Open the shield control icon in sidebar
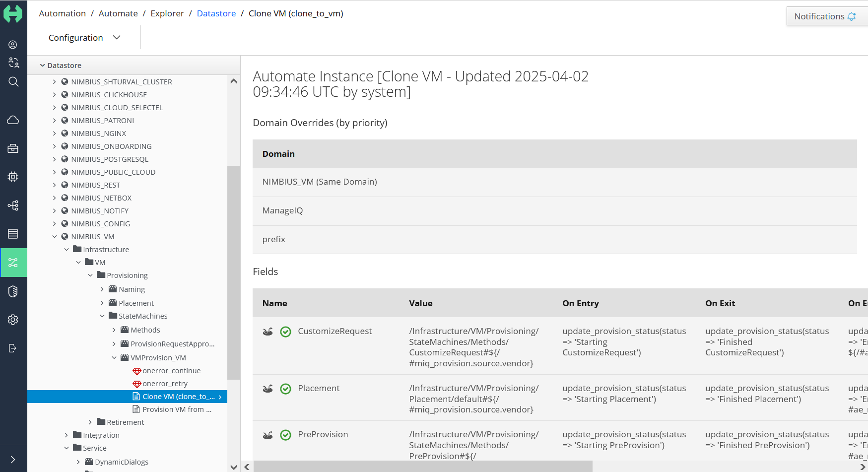 [13, 291]
